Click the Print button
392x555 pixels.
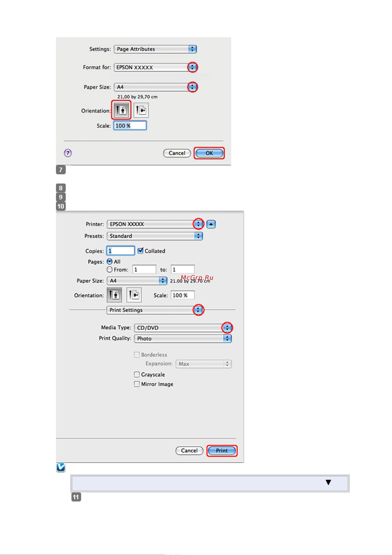[x=222, y=451]
